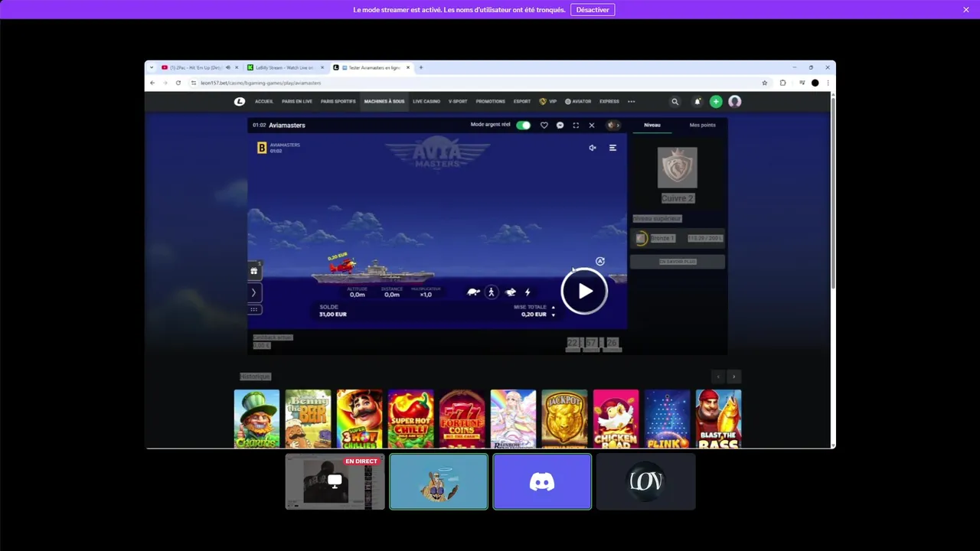
Task: Toggle the Mode argent réel switch
Action: coord(523,125)
